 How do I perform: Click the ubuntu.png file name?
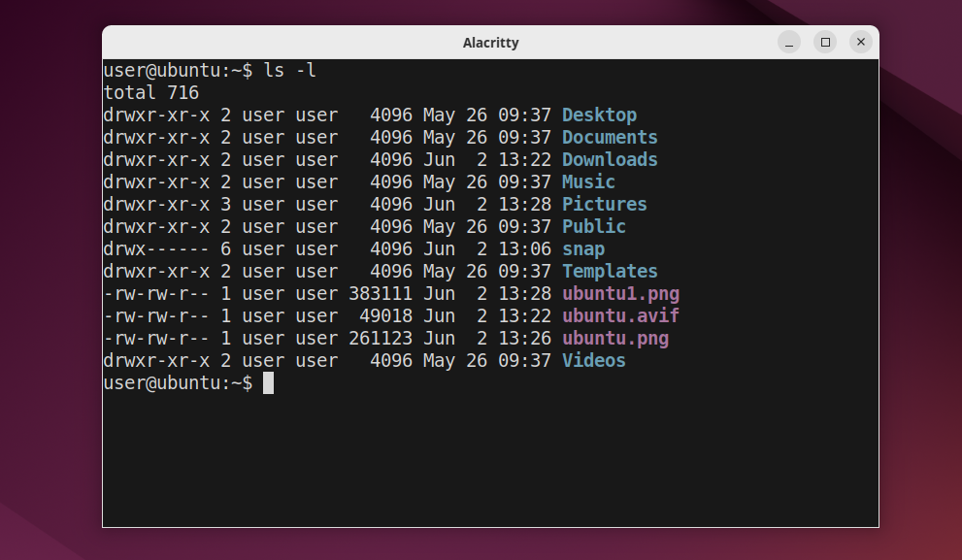click(615, 339)
